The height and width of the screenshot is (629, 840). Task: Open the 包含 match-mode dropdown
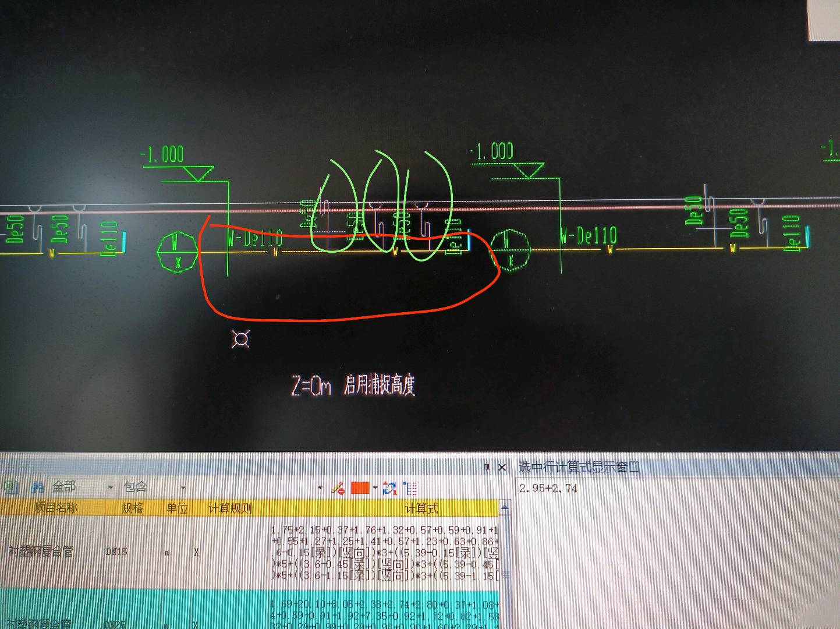coord(183,487)
